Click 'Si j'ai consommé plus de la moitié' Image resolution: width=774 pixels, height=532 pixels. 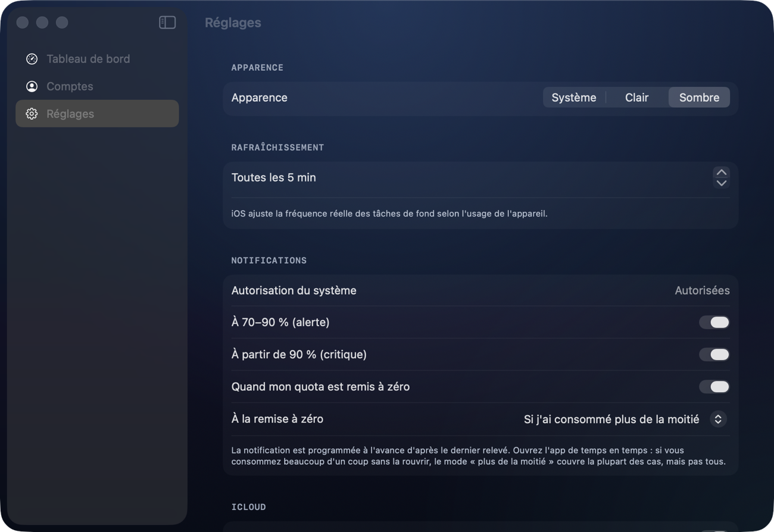[611, 419]
